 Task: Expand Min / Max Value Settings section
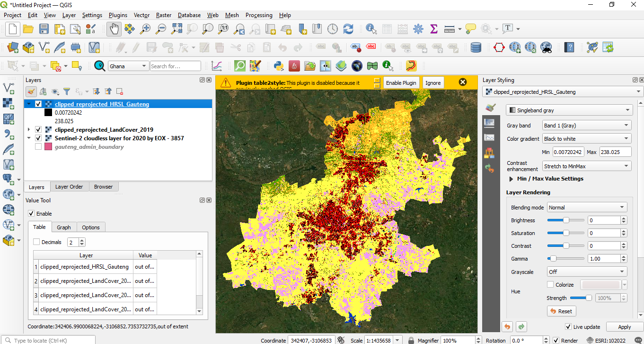pyautogui.click(x=511, y=179)
